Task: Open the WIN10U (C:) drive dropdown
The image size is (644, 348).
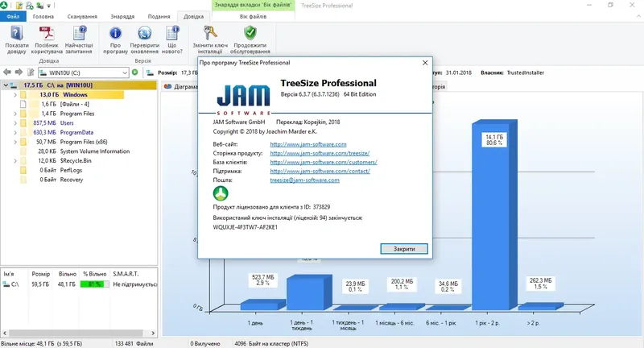Action: coord(125,72)
